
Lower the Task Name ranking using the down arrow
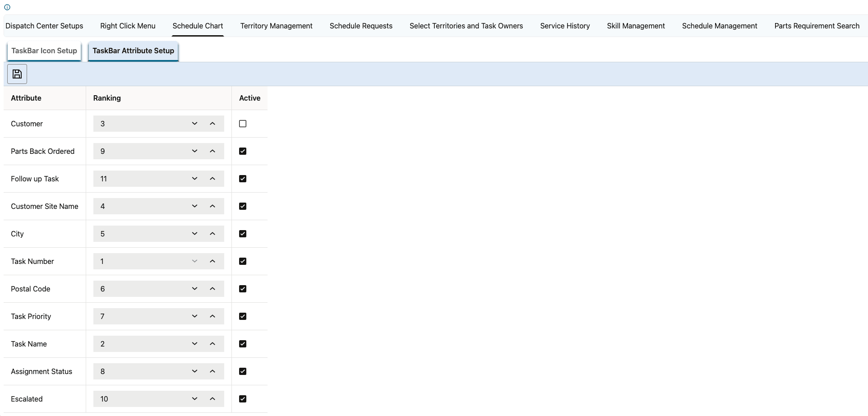tap(194, 343)
